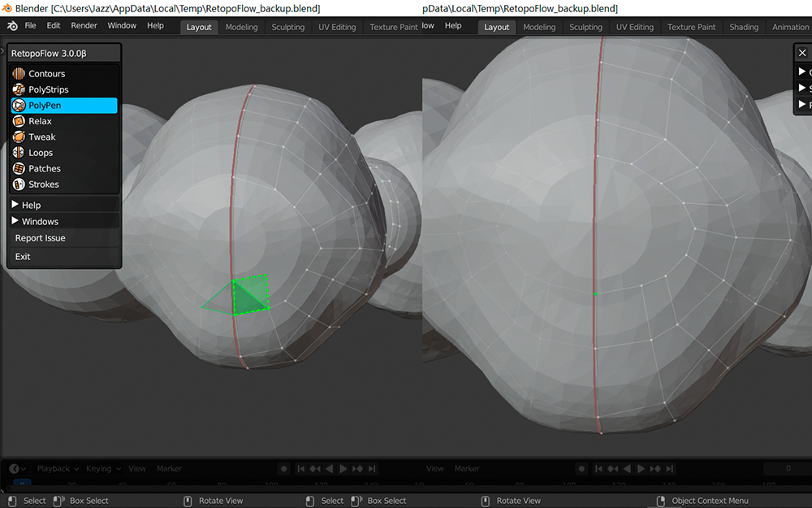
Task: Click the play button in left timeline
Action: (343, 469)
